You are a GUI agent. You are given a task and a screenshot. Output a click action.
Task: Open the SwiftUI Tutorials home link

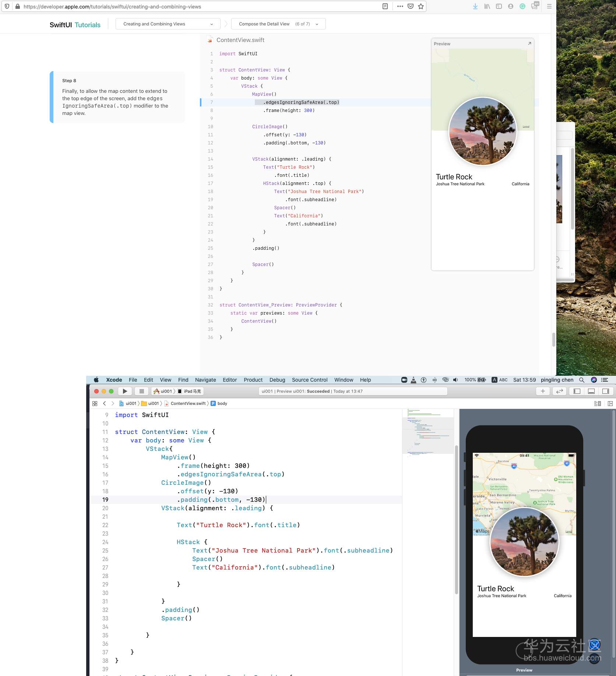pos(75,25)
